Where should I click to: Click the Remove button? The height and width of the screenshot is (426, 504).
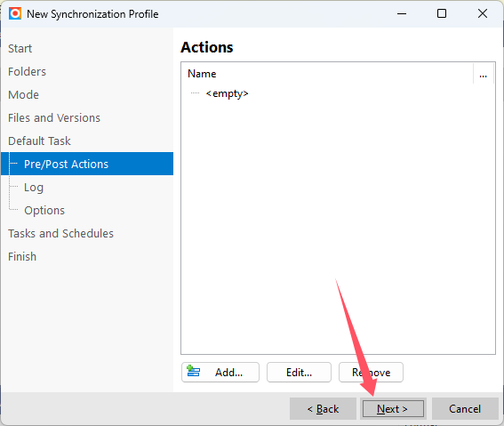point(371,373)
